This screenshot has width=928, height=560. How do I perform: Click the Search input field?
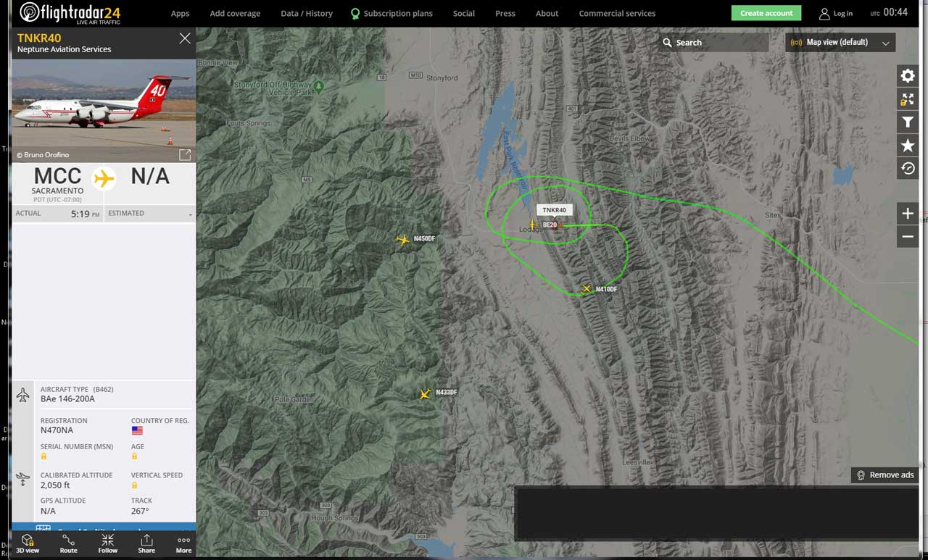pos(713,43)
